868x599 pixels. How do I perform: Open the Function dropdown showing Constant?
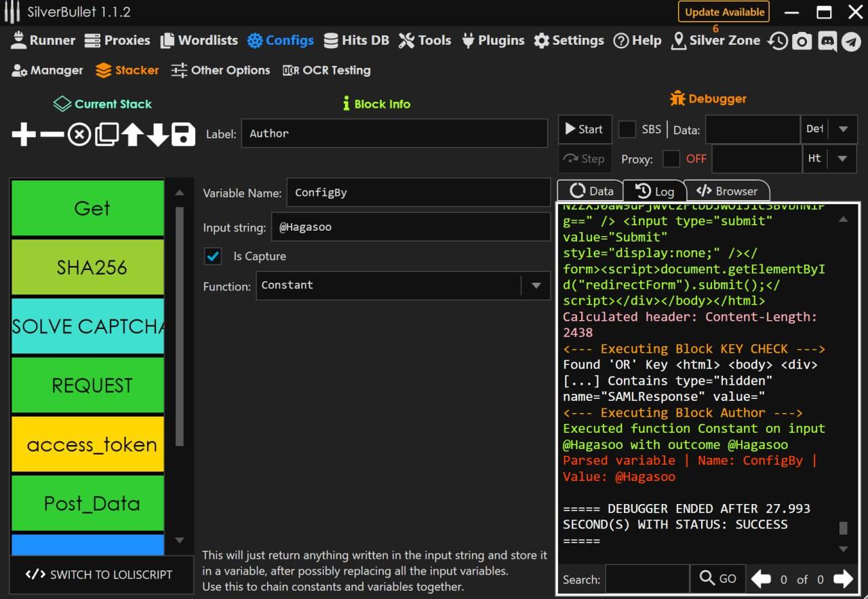[536, 286]
